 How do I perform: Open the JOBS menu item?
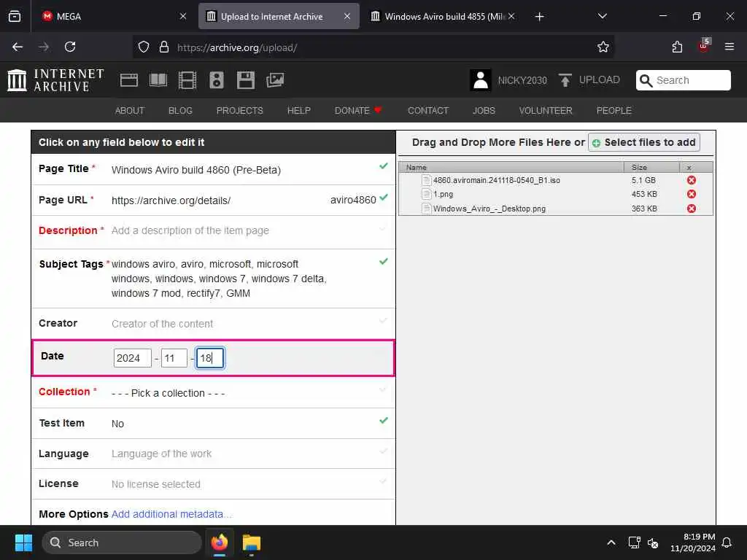click(484, 111)
